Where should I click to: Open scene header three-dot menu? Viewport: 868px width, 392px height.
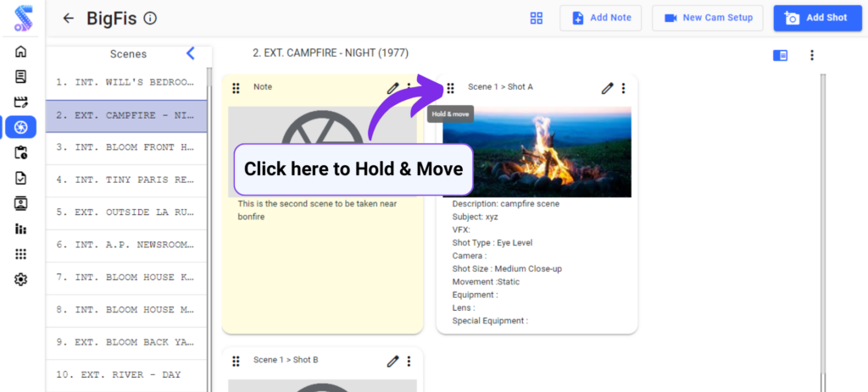pos(811,55)
